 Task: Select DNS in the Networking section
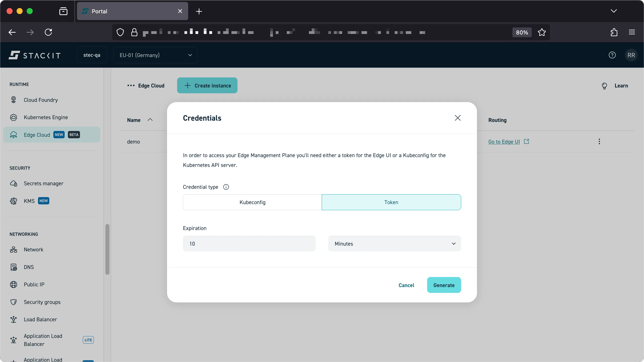tap(29, 267)
